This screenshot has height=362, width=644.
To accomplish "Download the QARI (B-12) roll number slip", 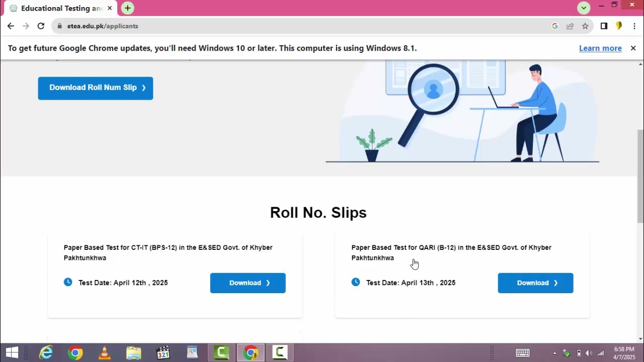I will (535, 283).
